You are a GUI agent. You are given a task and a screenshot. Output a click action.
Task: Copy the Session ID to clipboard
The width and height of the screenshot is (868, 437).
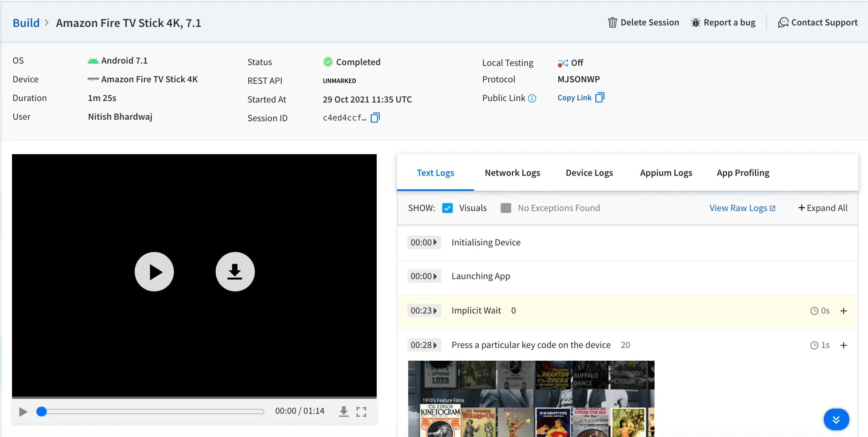(x=375, y=118)
